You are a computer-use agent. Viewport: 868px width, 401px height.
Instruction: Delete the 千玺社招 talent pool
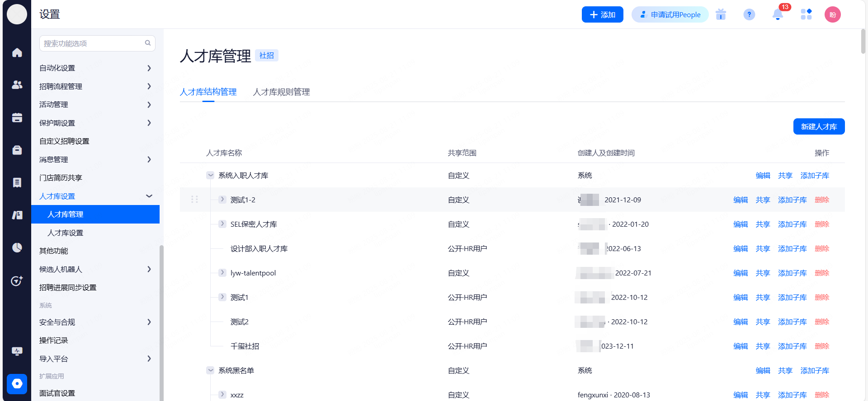pos(821,346)
